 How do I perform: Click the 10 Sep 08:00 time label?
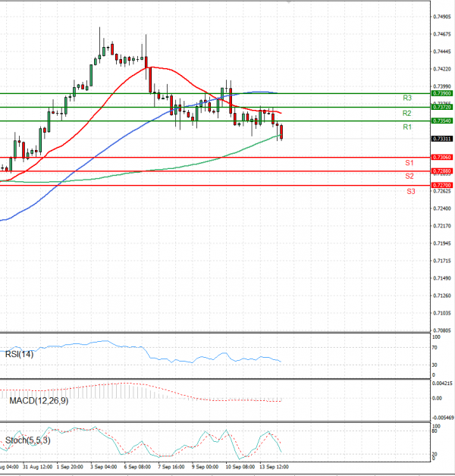[240, 467]
